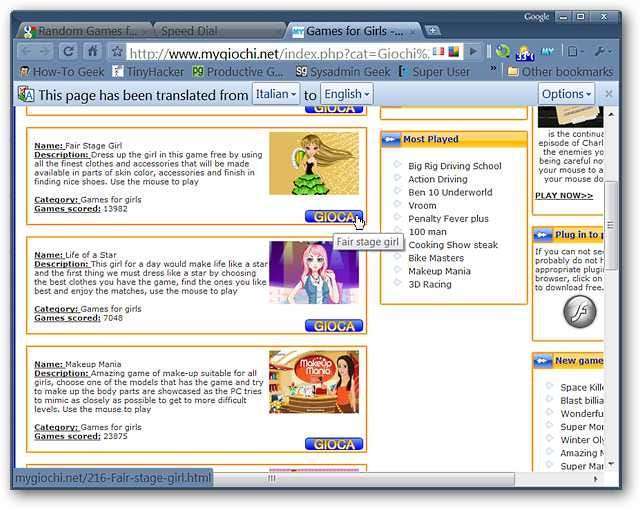Open the wrench tools menu
This screenshot has height=508, width=640.
[603, 51]
